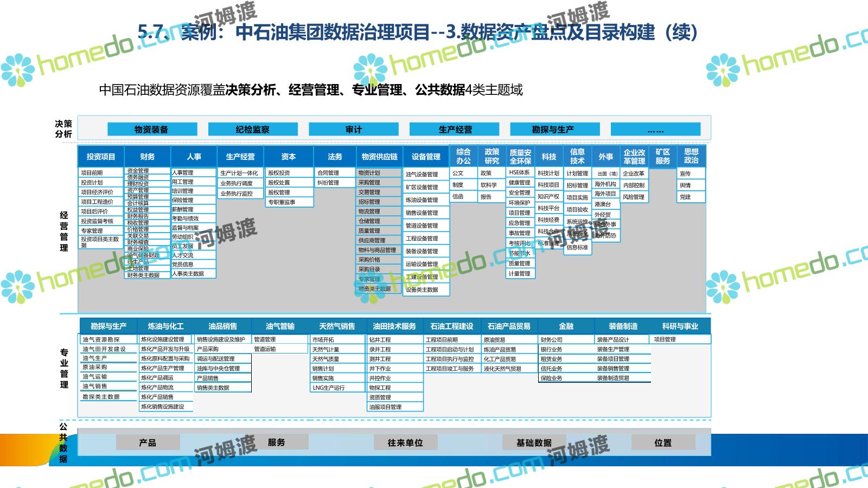Select the 风险管理 cell under 企业改革管理
Image resolution: width=868 pixels, height=488 pixels.
tap(634, 197)
